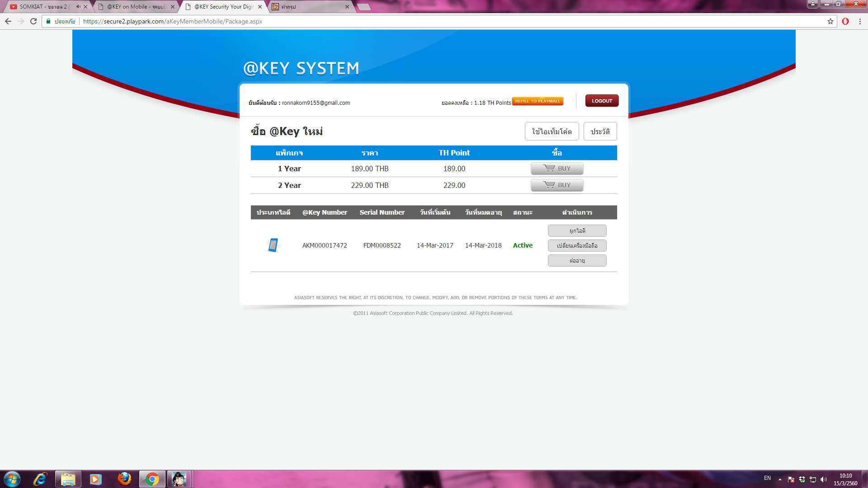The width and height of the screenshot is (868, 488).
Task: Click the browser reload page icon
Action: (33, 21)
